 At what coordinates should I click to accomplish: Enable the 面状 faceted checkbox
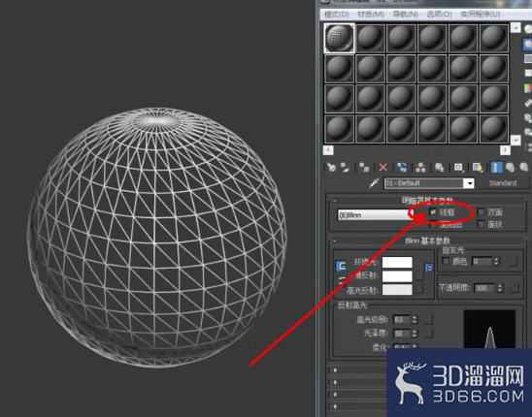pos(481,224)
